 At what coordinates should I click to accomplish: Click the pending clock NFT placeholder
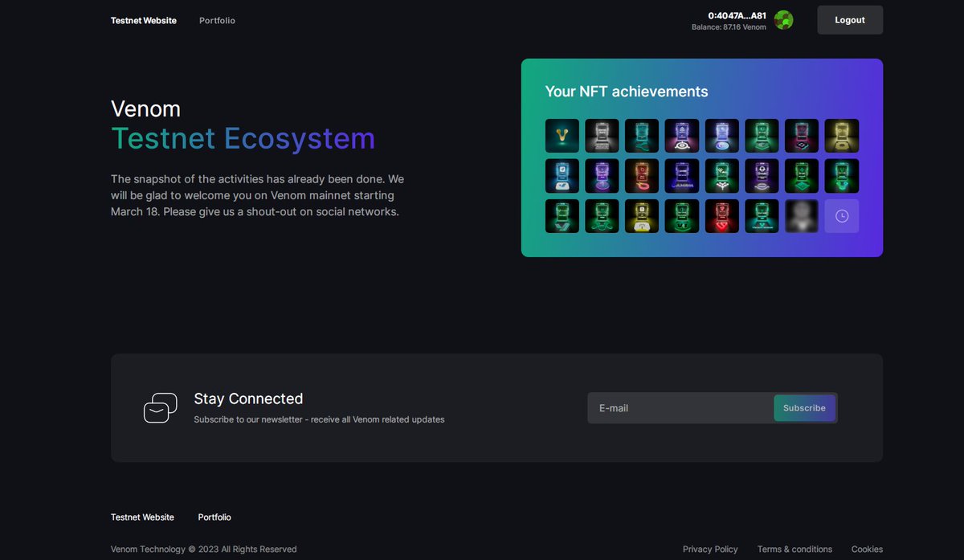coord(842,216)
